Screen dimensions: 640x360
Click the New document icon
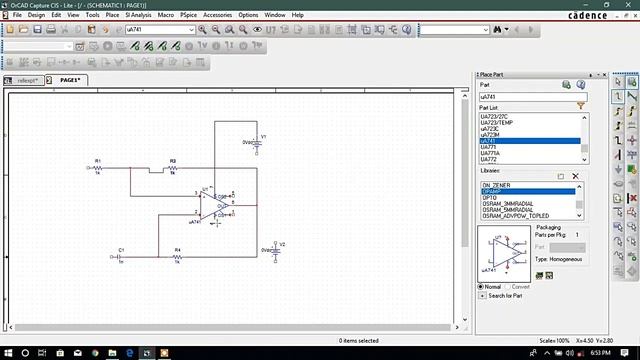click(x=10, y=29)
